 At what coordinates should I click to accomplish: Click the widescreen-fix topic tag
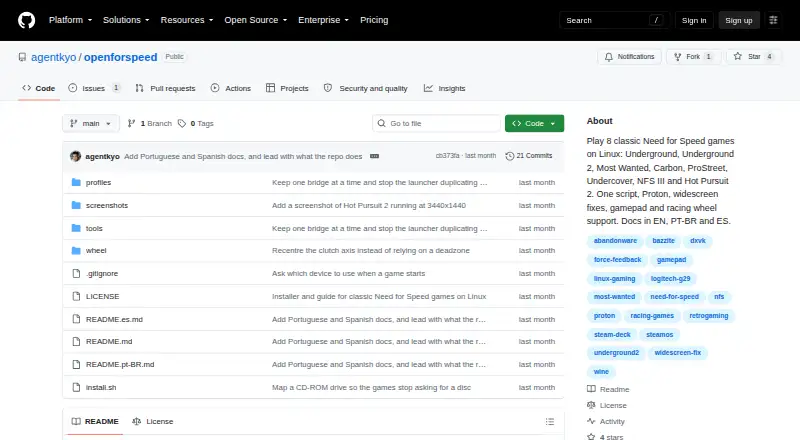click(x=678, y=353)
